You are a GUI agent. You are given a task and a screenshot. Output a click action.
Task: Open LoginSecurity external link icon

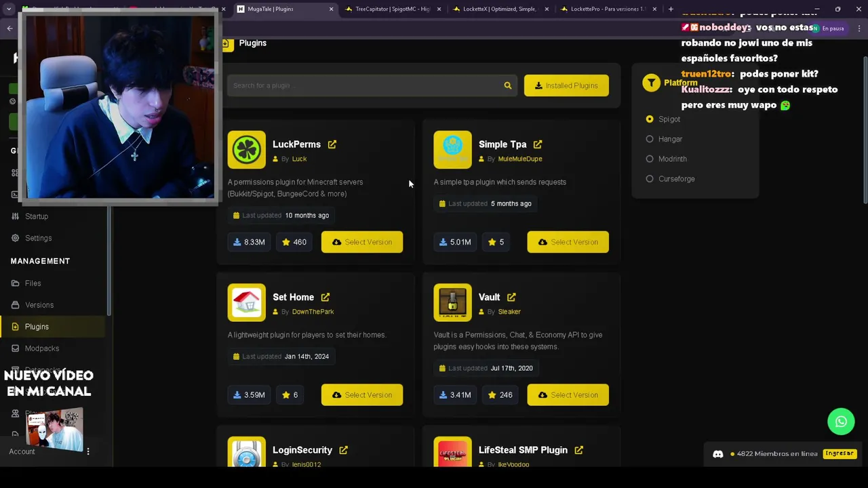click(x=344, y=450)
